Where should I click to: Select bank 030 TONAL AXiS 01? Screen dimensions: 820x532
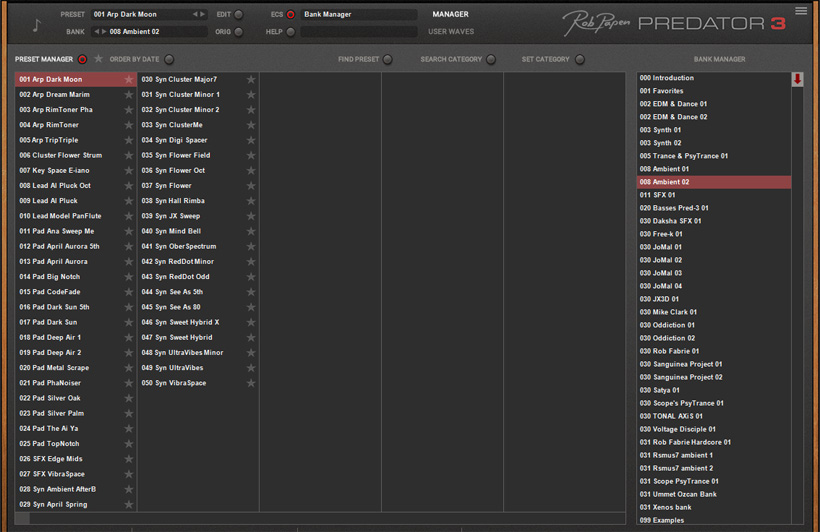(714, 416)
